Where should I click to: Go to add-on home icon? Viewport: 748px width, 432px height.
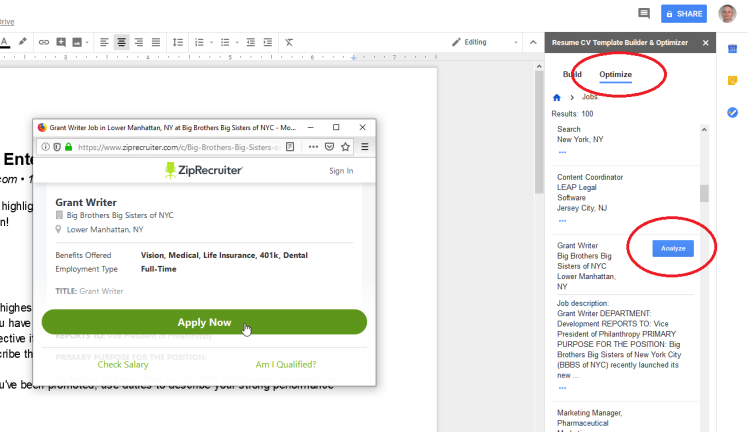(556, 97)
